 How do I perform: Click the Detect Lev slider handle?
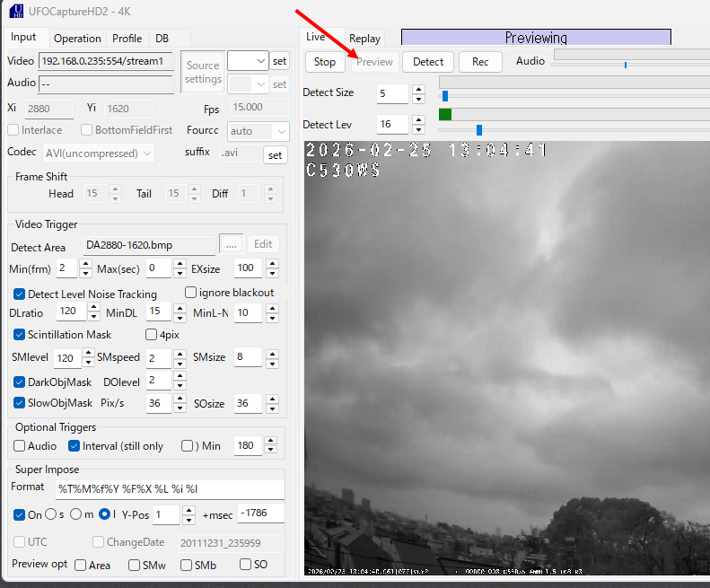479,130
